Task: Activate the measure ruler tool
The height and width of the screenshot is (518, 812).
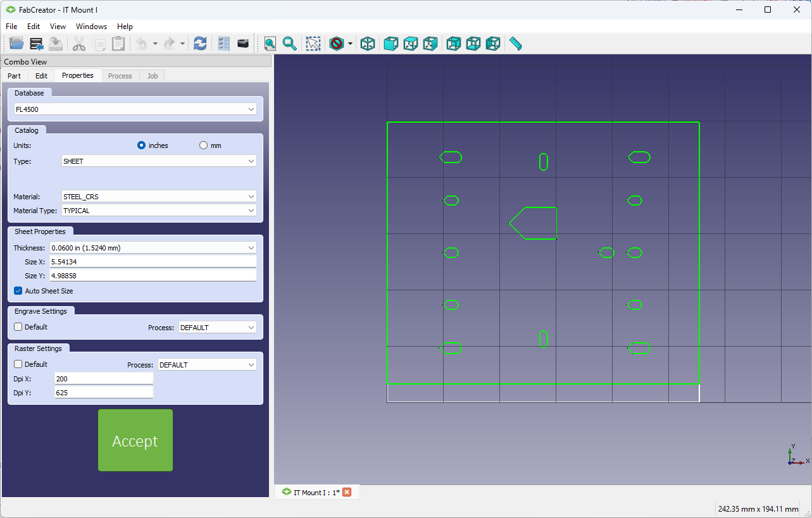Action: [516, 44]
